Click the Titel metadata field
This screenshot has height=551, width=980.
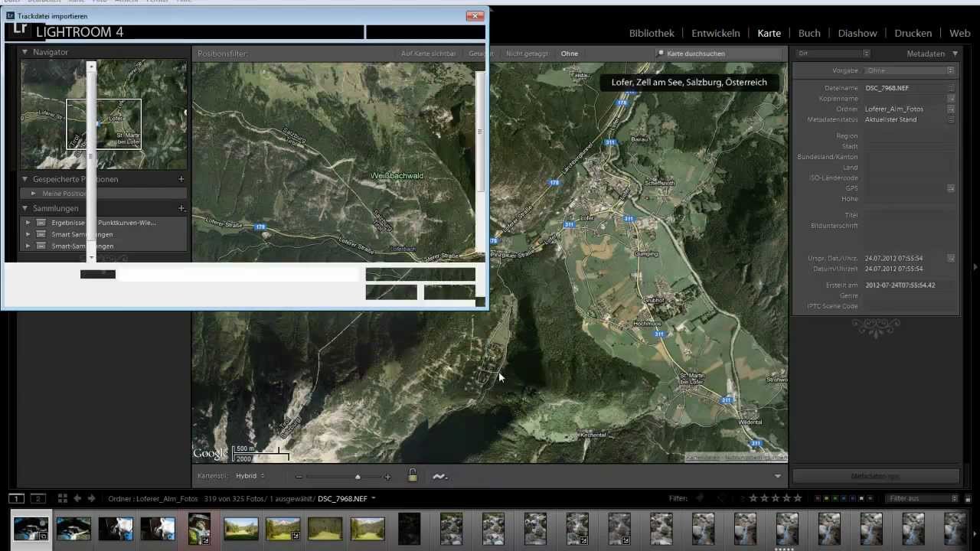[x=910, y=215]
